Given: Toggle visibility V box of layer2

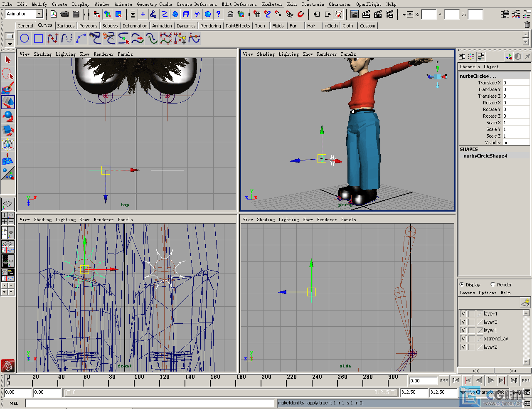Looking at the screenshot, I should (463, 347).
